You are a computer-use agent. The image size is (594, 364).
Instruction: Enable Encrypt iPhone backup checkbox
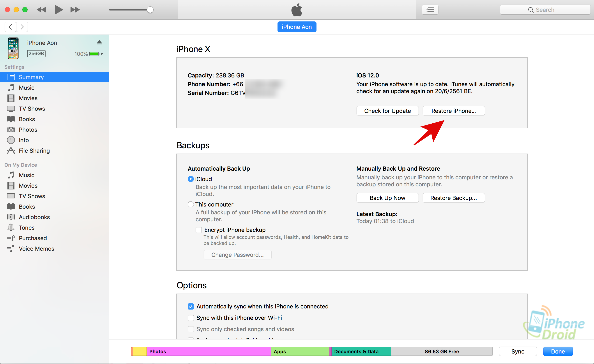(x=199, y=230)
